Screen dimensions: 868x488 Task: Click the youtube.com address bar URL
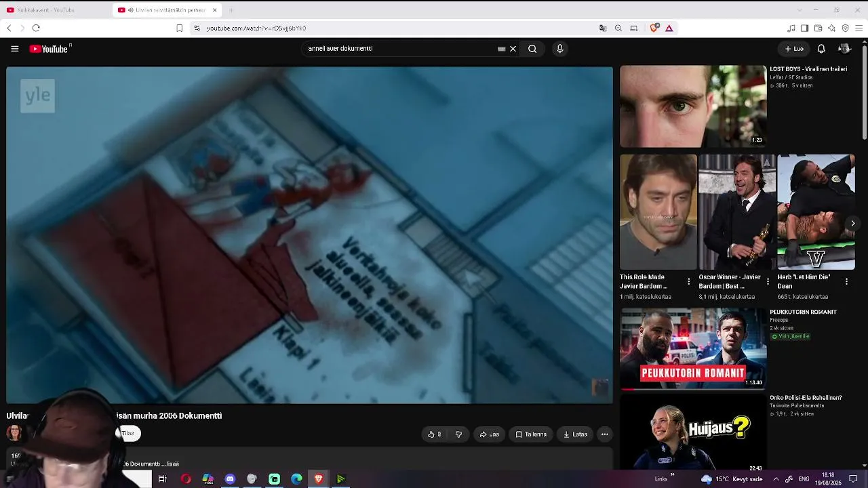click(x=256, y=28)
